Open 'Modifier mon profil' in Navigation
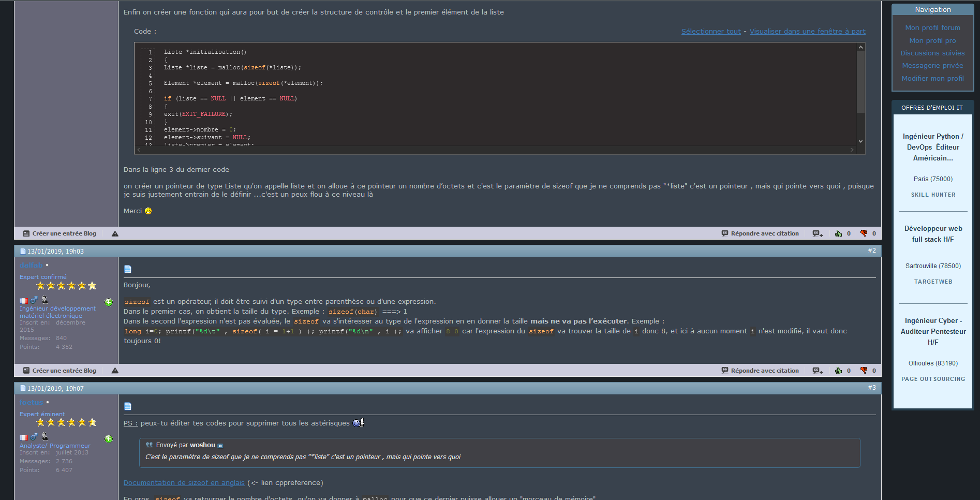Screen dimensions: 980x500 click(932, 79)
